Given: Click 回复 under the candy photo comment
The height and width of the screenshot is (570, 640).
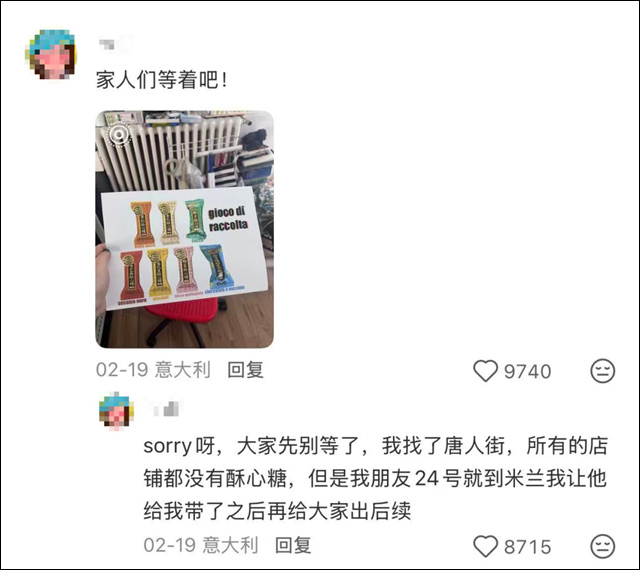Looking at the screenshot, I should coord(245,370).
